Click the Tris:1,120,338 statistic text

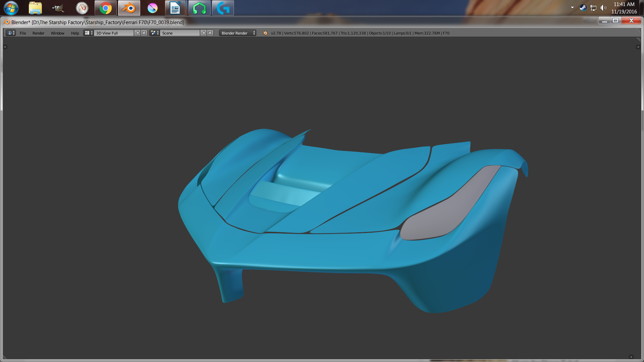pos(353,33)
